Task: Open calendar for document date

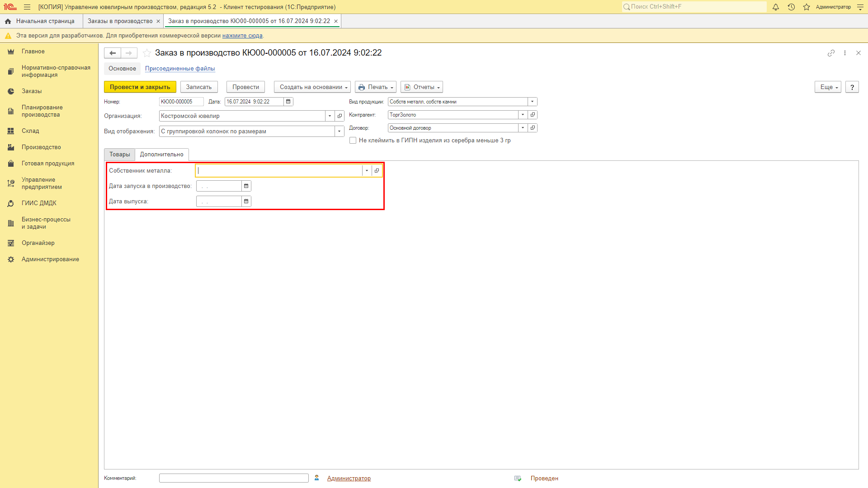Action: coord(288,102)
